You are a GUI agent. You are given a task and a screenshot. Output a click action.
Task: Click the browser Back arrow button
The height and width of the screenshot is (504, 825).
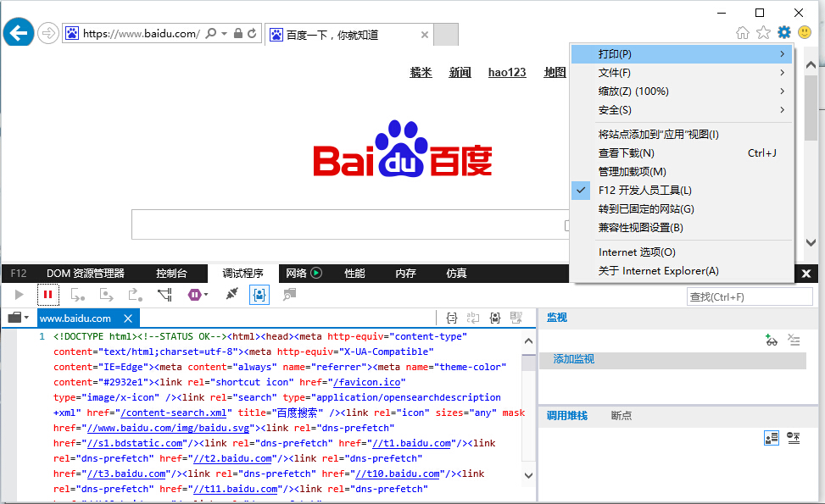[19, 32]
